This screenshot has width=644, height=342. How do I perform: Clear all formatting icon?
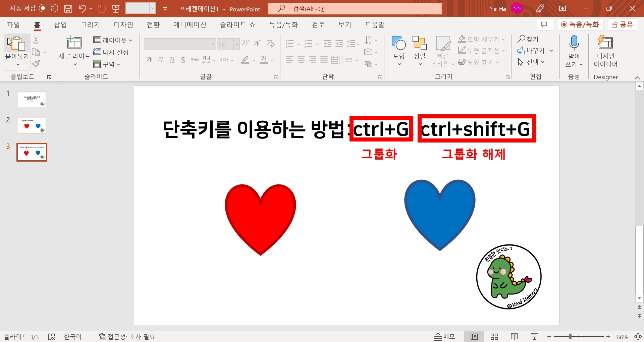[271, 43]
